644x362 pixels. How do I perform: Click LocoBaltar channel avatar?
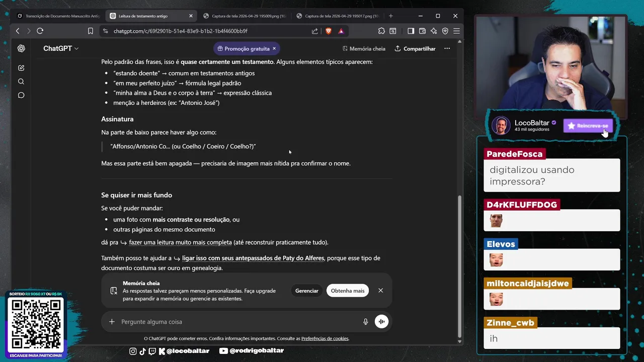pos(501,126)
